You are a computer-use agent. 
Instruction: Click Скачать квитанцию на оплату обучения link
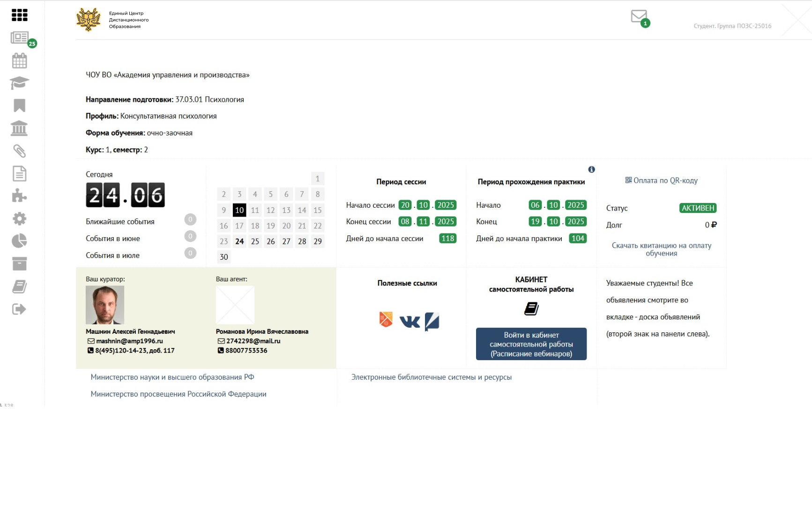coord(661,249)
